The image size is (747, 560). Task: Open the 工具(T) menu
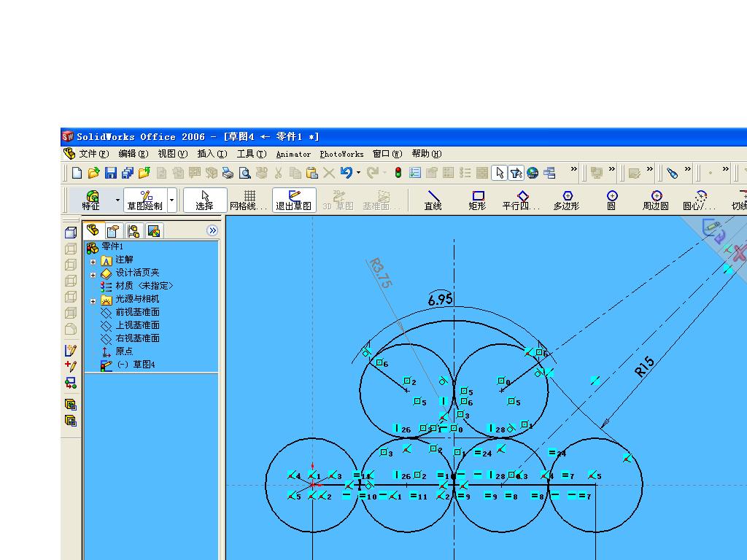pos(252,154)
